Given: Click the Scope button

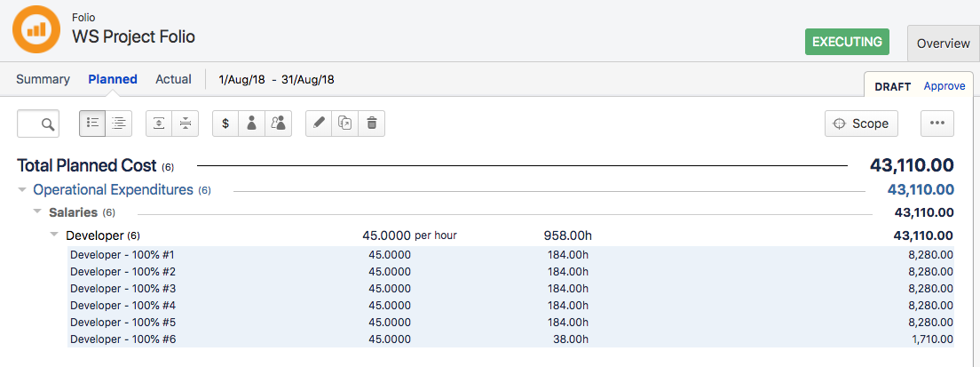Looking at the screenshot, I should pyautogui.click(x=861, y=124).
